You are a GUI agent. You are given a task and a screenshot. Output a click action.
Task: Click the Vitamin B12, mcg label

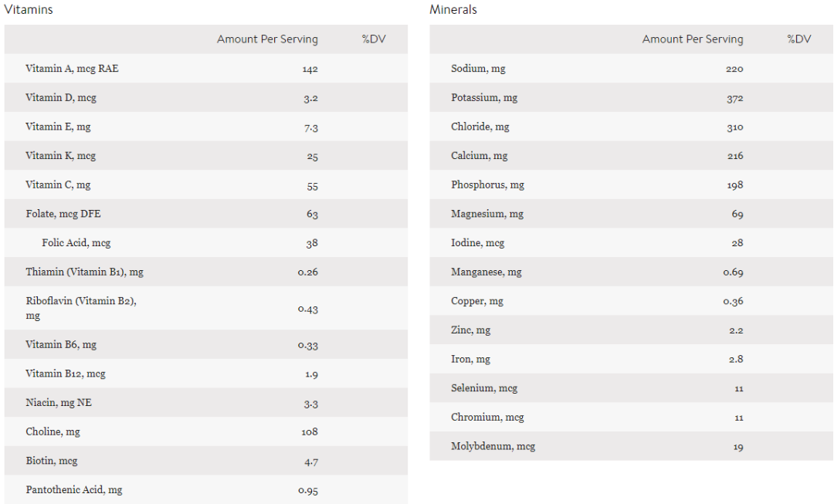(66, 374)
